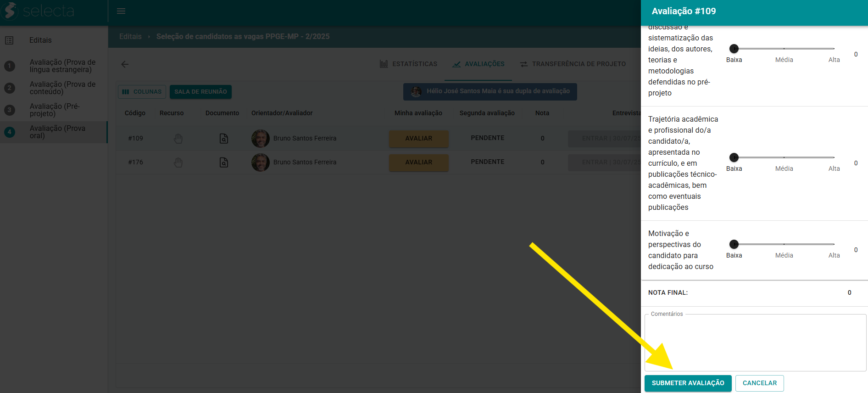Screen dimensions: 868x393
Task: Open the Sala de Reunião button
Action: (x=200, y=92)
